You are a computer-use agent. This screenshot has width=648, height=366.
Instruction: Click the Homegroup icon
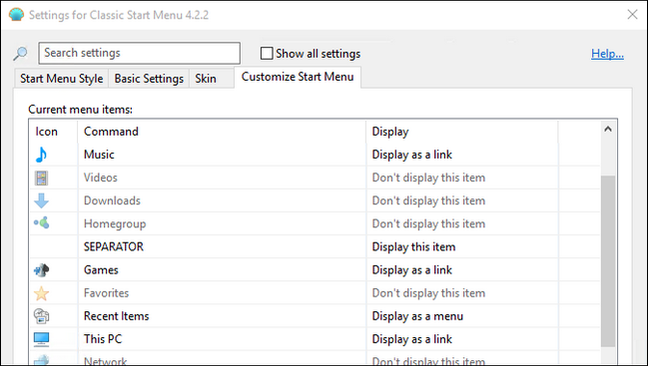41,223
